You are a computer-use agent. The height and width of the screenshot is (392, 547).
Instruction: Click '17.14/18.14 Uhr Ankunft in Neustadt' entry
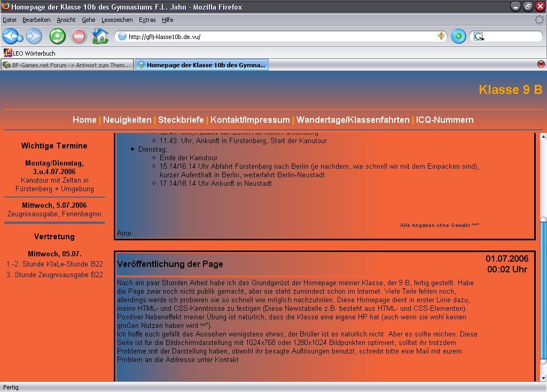click(x=216, y=183)
